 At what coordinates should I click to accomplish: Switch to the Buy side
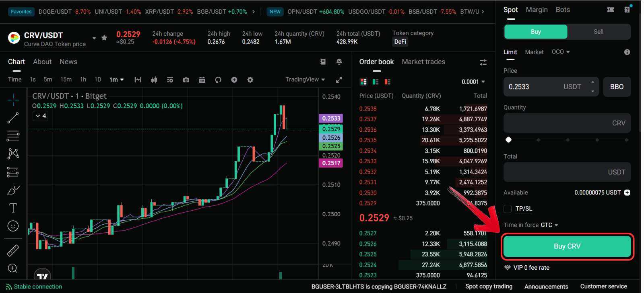click(x=536, y=32)
